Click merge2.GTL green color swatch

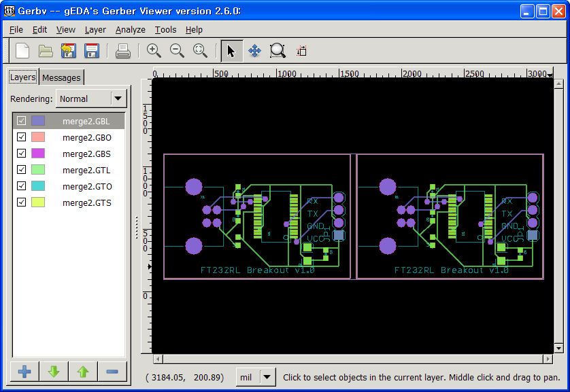pyautogui.click(x=38, y=170)
